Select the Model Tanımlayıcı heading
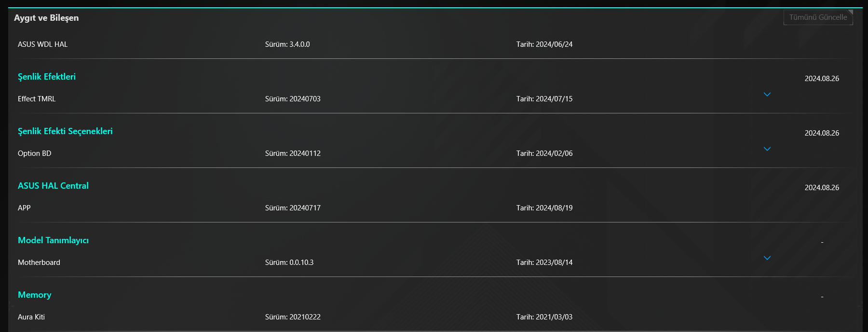Viewport: 868px width, 332px height. [53, 240]
